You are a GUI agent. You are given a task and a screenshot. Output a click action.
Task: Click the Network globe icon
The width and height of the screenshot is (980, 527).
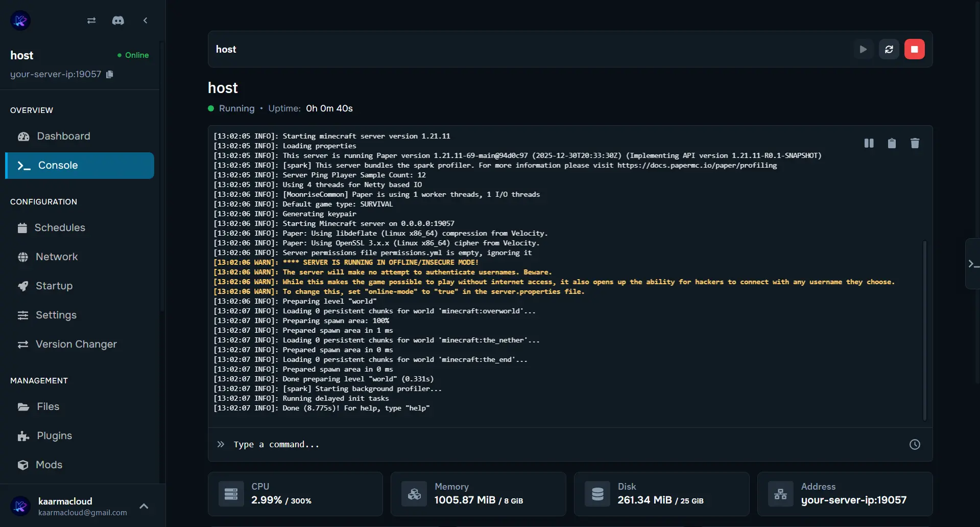[23, 257]
